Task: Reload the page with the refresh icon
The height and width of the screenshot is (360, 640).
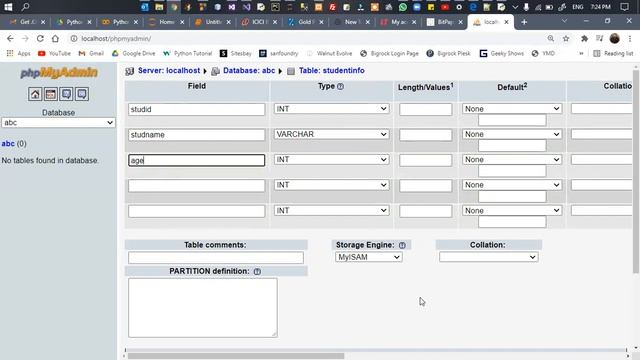Action: 40,38
